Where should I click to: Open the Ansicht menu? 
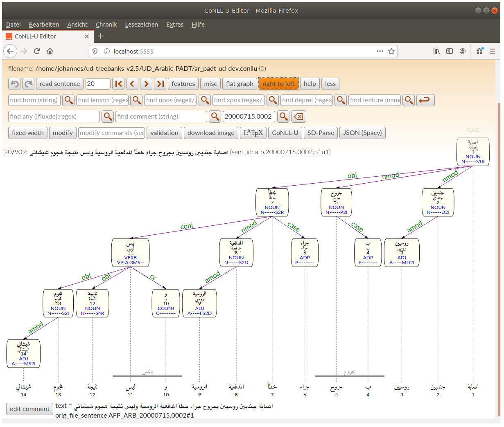click(x=77, y=25)
